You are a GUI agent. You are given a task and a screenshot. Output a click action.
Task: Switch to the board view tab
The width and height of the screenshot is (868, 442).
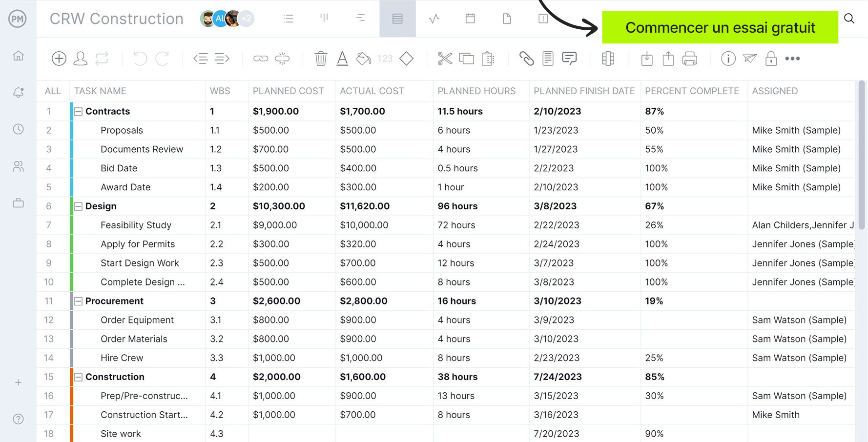[x=324, y=19]
